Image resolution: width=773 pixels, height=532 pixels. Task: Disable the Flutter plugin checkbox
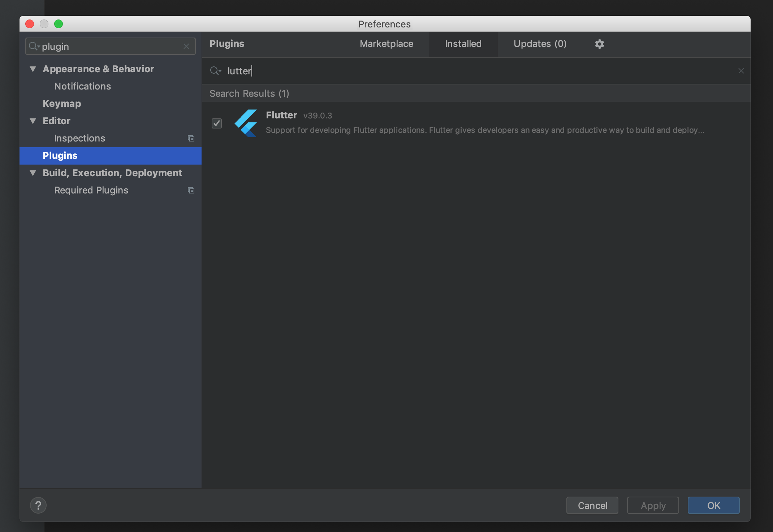(x=217, y=123)
